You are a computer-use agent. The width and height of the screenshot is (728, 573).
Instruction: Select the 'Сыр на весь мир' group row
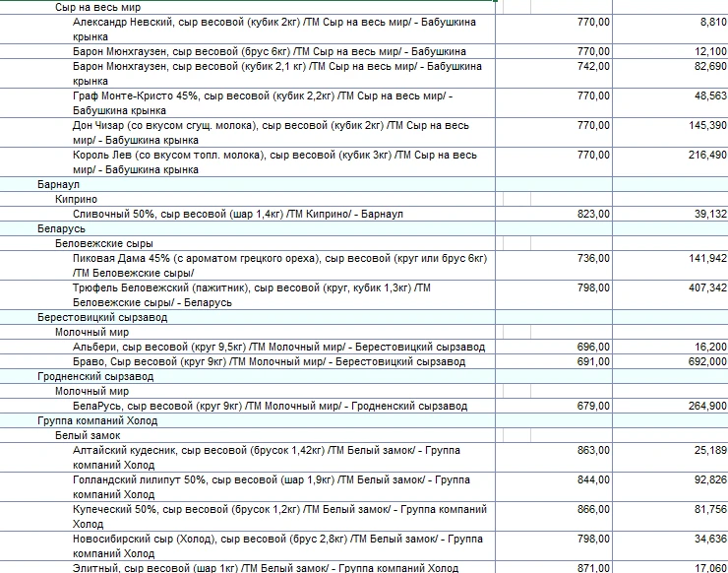[x=97, y=7]
